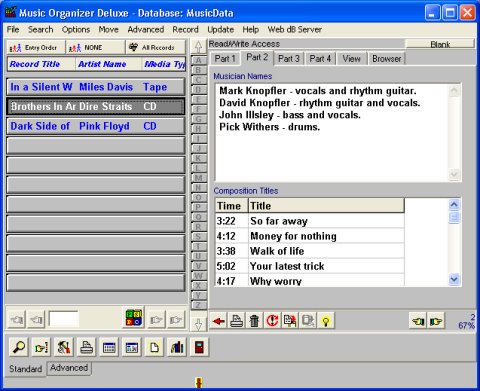480x391 pixels.
Task: Click the Musician Names scroll down arrow
Action: (454, 174)
